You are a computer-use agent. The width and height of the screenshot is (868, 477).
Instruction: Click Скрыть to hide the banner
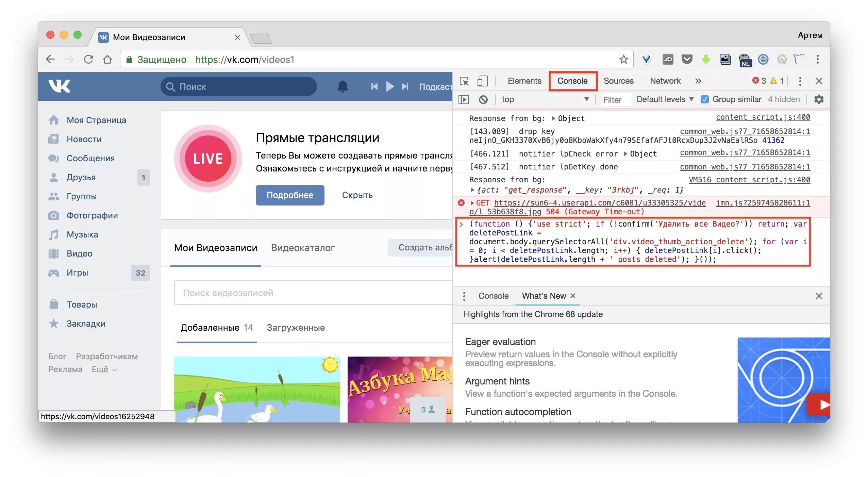357,195
